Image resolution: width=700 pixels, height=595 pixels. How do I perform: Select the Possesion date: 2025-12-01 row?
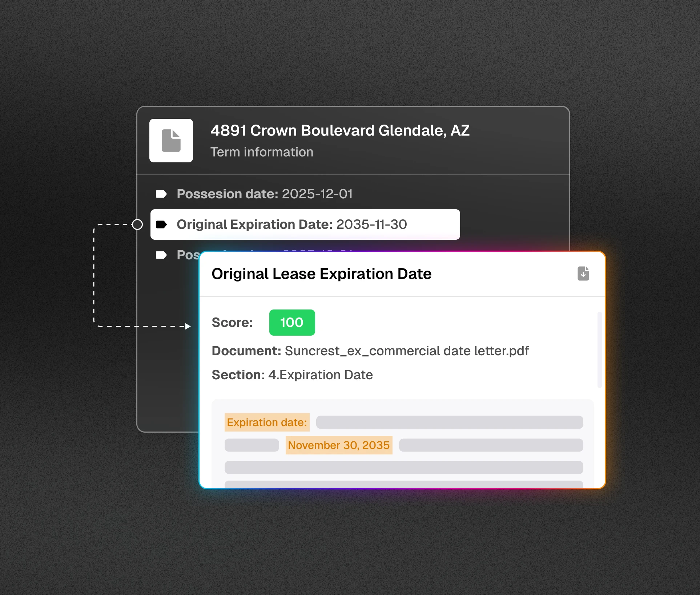254,194
